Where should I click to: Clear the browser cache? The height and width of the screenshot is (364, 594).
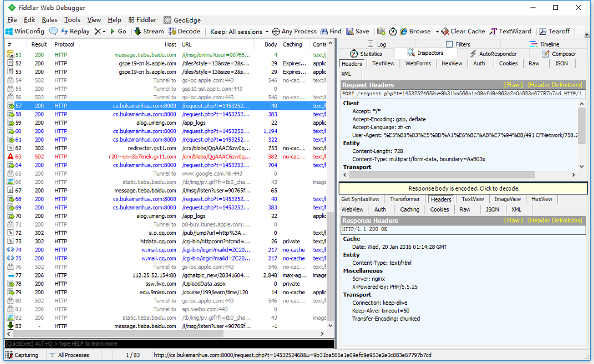[x=463, y=32]
